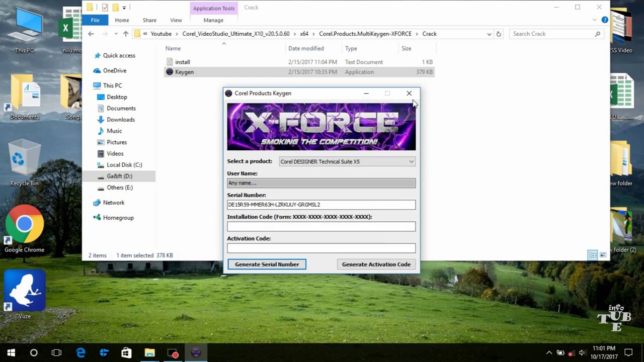Open the Select a product dropdown
644x362 pixels.
pyautogui.click(x=347, y=161)
